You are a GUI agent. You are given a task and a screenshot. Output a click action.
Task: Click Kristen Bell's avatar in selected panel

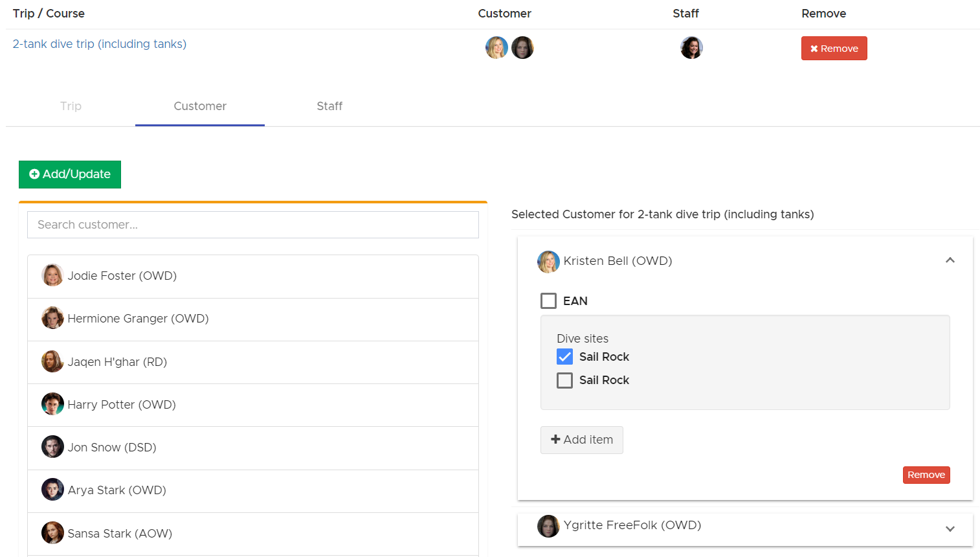pyautogui.click(x=548, y=262)
